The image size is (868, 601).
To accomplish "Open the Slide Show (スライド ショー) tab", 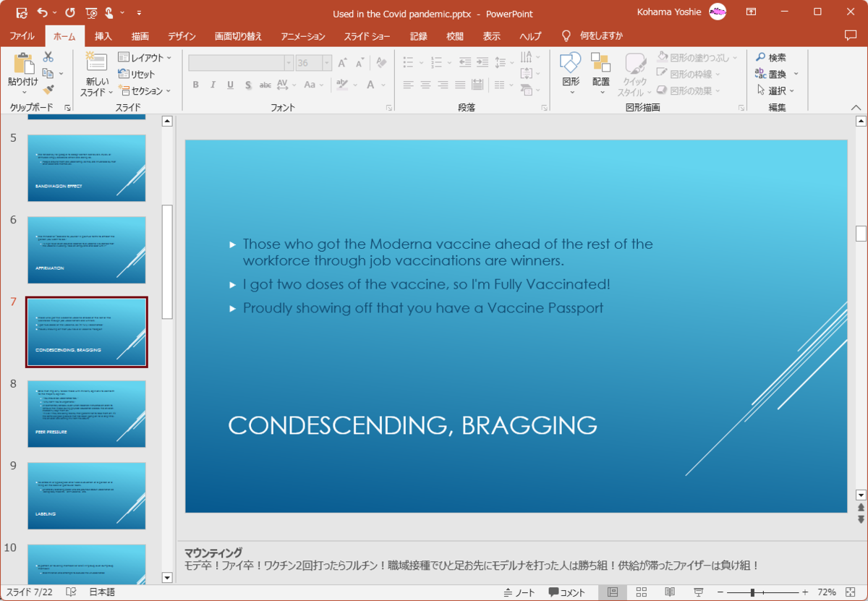I will (367, 36).
